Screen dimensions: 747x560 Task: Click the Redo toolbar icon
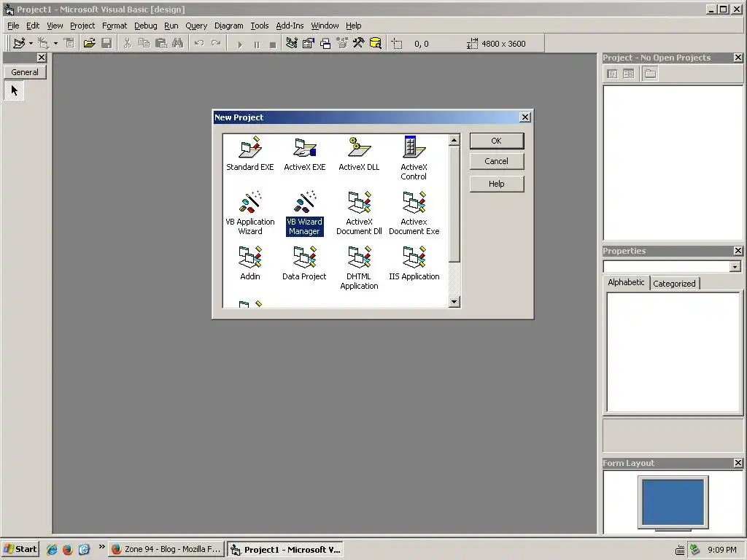pyautogui.click(x=216, y=43)
